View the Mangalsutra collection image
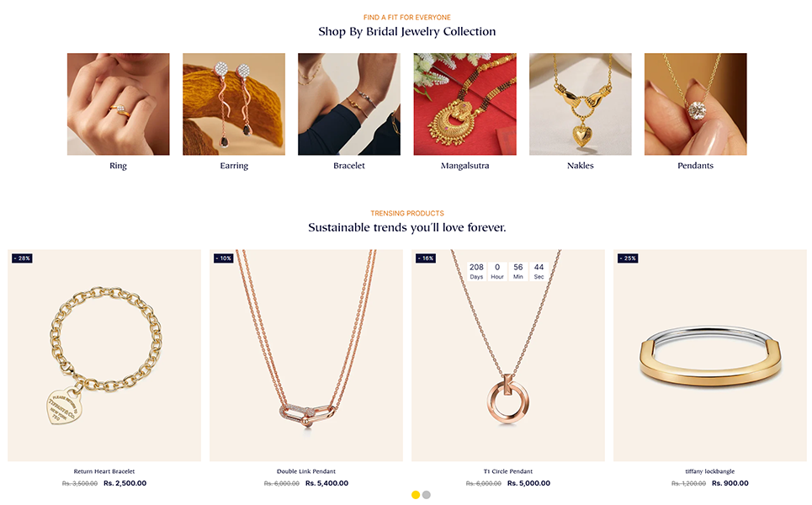Screen dimensions: 812x505 point(464,104)
